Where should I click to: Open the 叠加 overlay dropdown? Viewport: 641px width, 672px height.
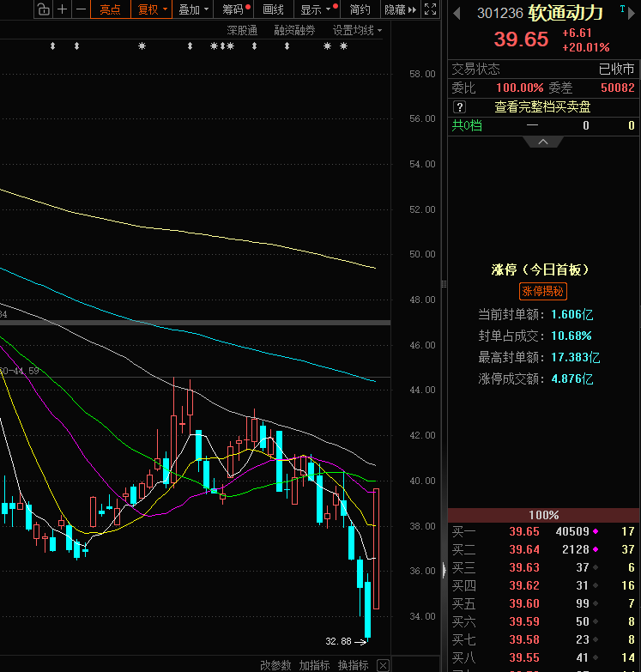pos(193,9)
